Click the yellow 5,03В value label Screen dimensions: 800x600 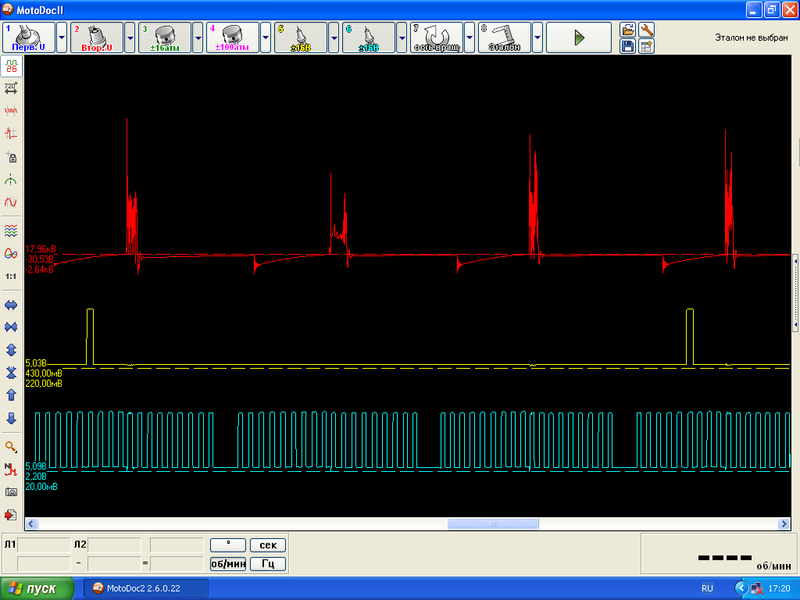(x=36, y=363)
